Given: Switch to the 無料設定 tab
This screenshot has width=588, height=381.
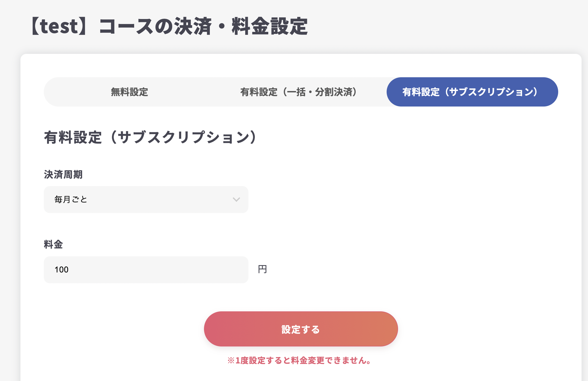Looking at the screenshot, I should tap(129, 92).
